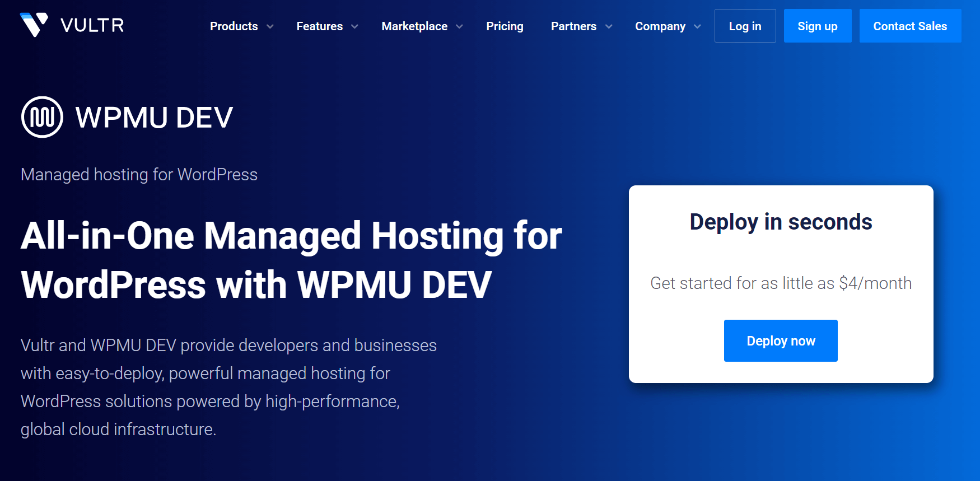This screenshot has width=980, height=481.
Task: Expand the Features dropdown chevron
Action: (354, 26)
